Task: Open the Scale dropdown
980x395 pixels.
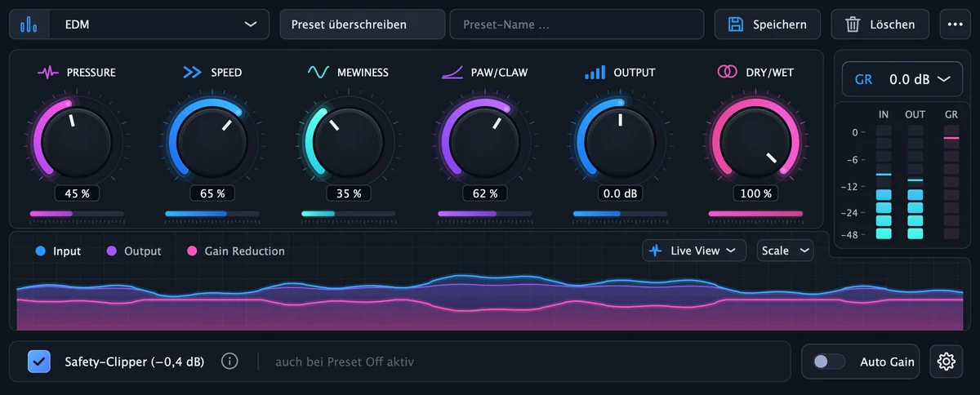Action: pyautogui.click(x=786, y=251)
